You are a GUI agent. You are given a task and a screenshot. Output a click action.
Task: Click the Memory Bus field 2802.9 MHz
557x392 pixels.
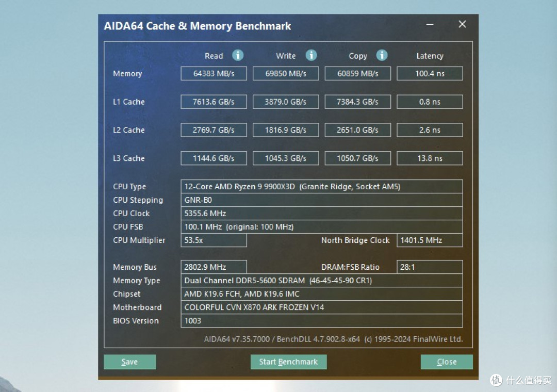pyautogui.click(x=214, y=267)
